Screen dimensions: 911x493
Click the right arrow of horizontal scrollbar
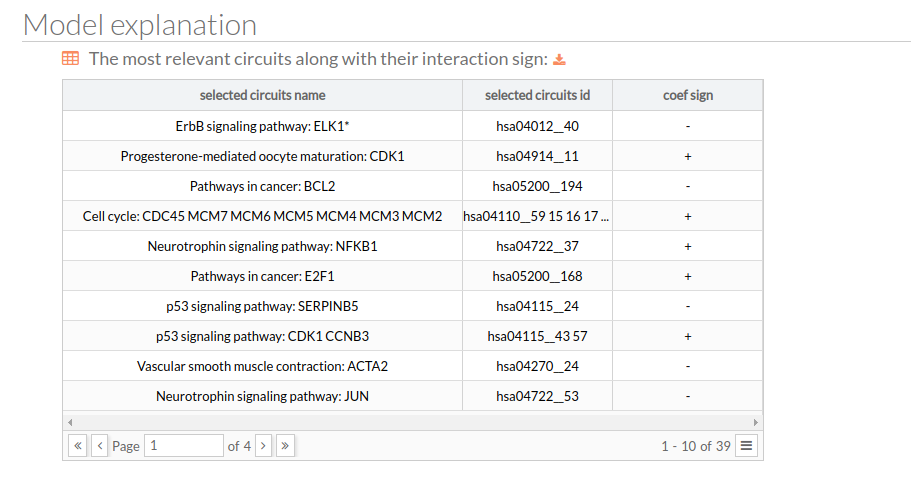(x=755, y=422)
